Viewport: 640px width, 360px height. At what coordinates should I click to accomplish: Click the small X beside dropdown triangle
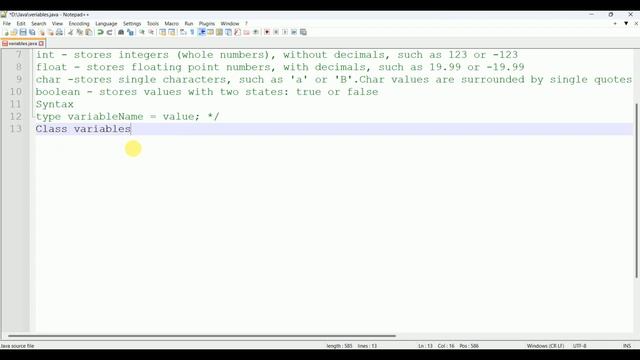coord(636,24)
